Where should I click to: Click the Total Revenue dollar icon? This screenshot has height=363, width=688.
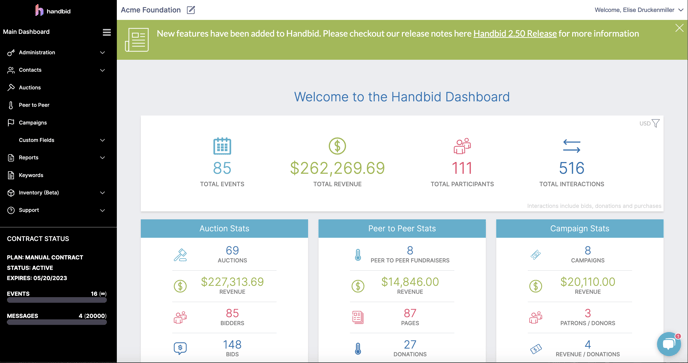[337, 146]
